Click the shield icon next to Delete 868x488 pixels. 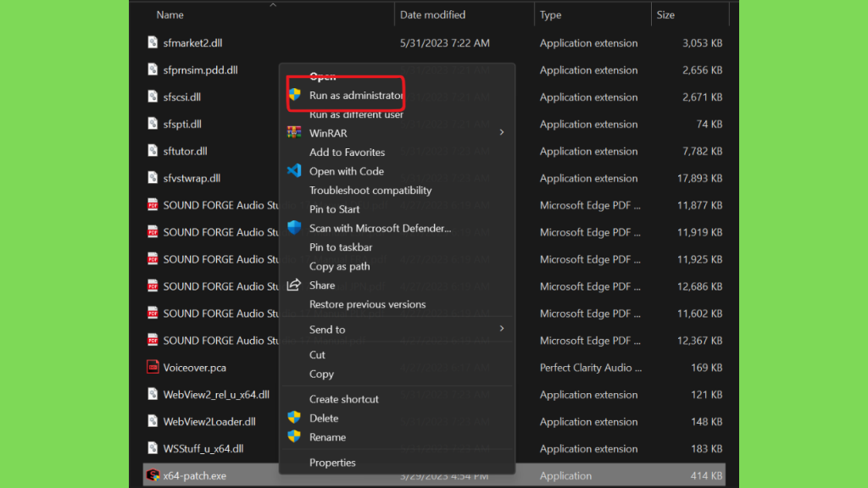click(294, 418)
